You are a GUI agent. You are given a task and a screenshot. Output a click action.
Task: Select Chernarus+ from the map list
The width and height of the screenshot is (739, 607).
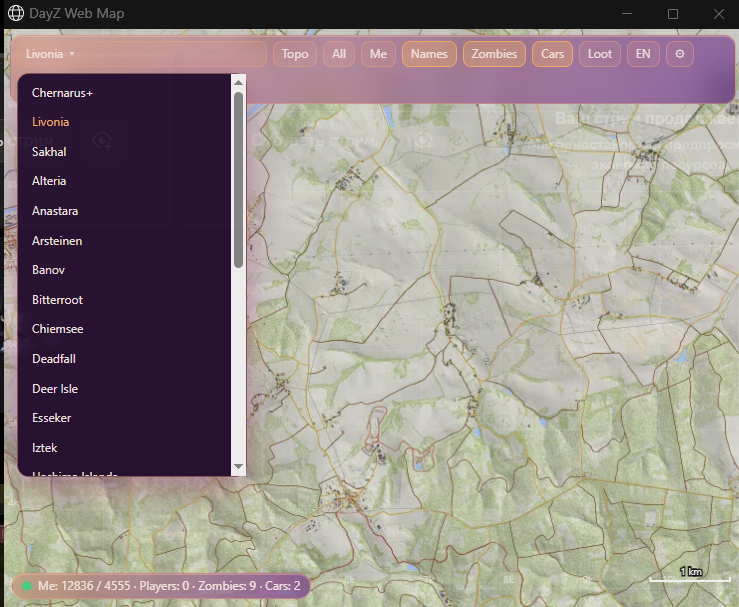click(x=124, y=93)
